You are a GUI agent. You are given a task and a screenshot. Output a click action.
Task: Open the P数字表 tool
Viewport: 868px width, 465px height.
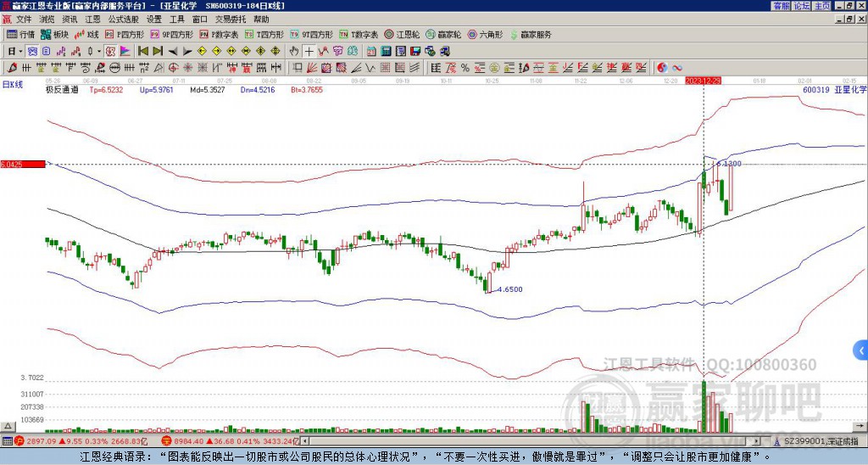point(220,34)
